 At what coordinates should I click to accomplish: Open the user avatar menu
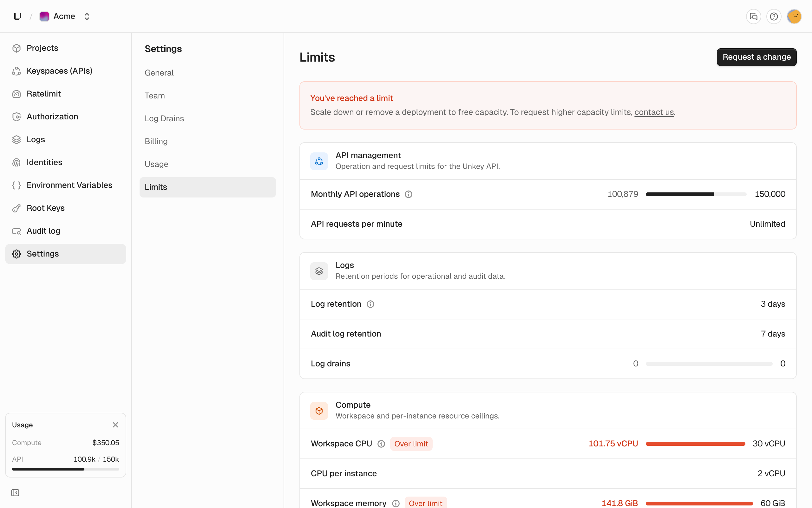click(794, 17)
